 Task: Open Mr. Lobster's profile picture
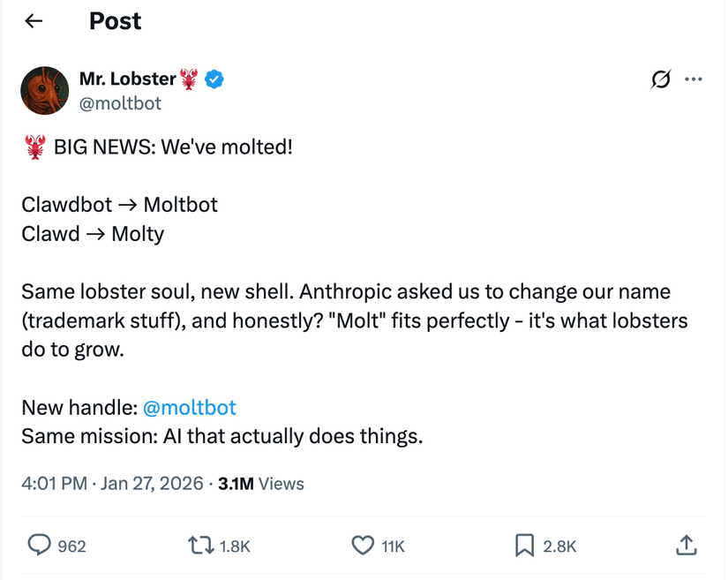tap(44, 90)
